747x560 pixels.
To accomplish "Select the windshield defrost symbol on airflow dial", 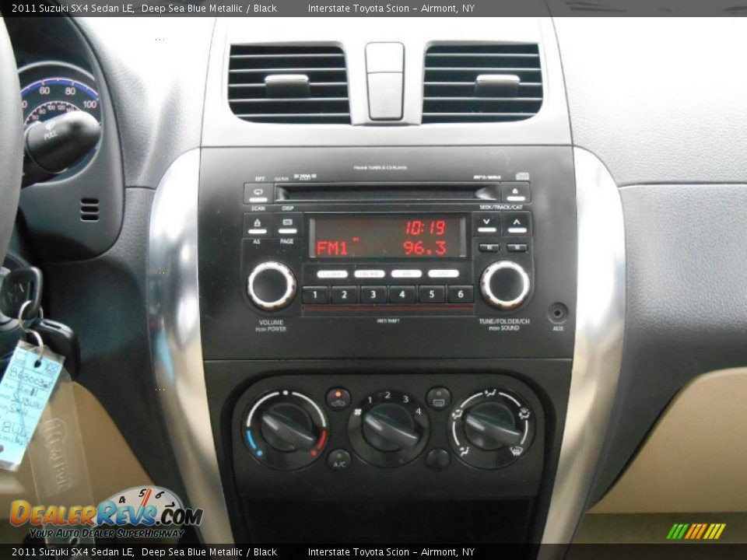I will click(x=516, y=449).
